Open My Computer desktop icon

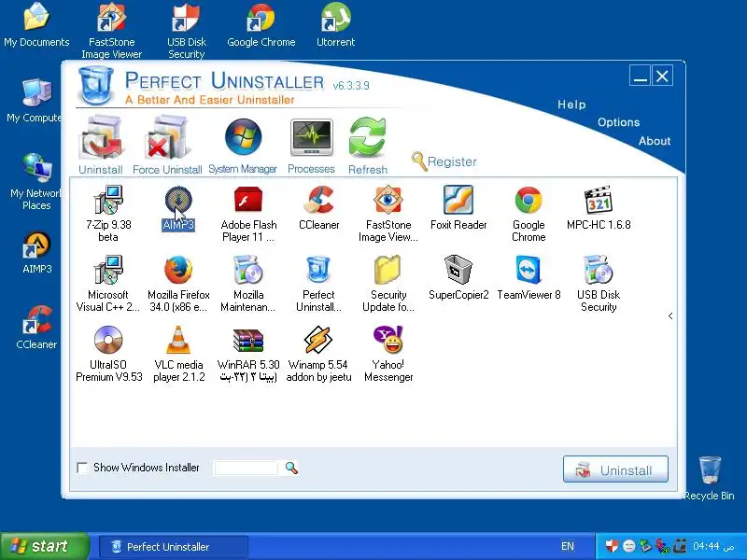(35, 101)
